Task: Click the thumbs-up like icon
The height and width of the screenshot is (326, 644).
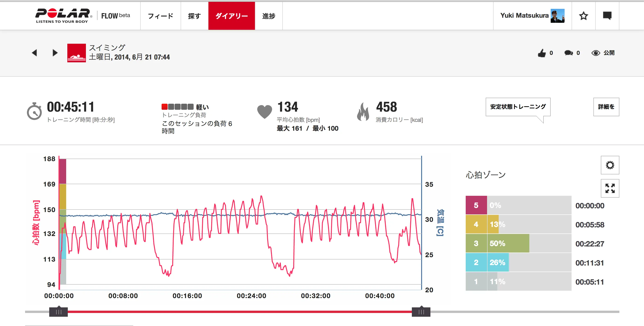Action: tap(542, 53)
